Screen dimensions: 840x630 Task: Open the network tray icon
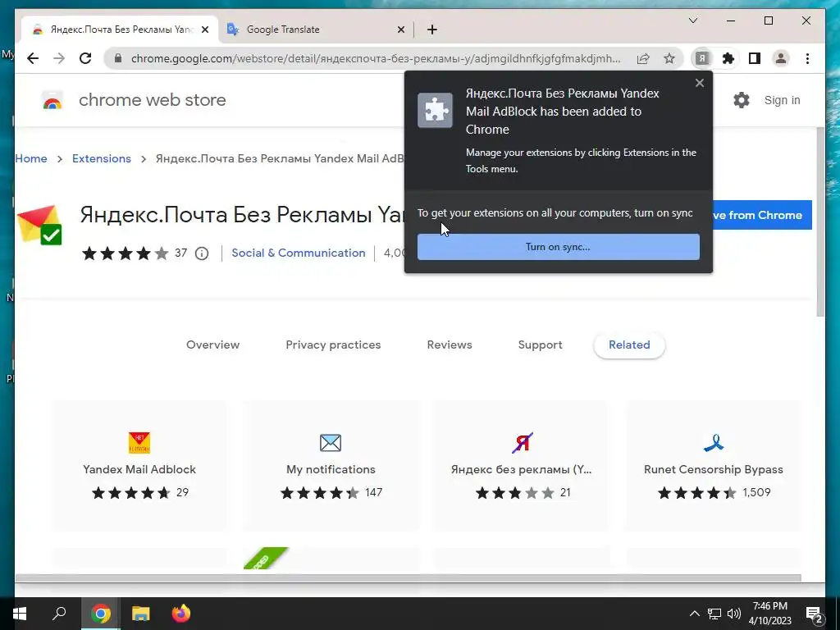714,614
